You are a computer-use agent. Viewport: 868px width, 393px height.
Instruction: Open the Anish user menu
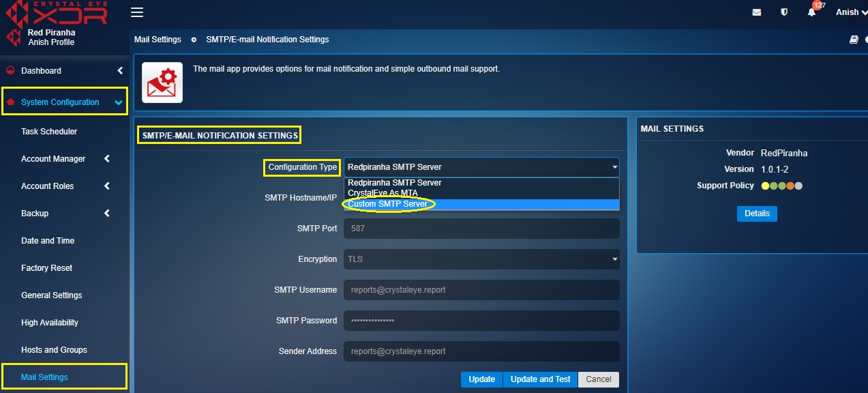[x=851, y=12]
